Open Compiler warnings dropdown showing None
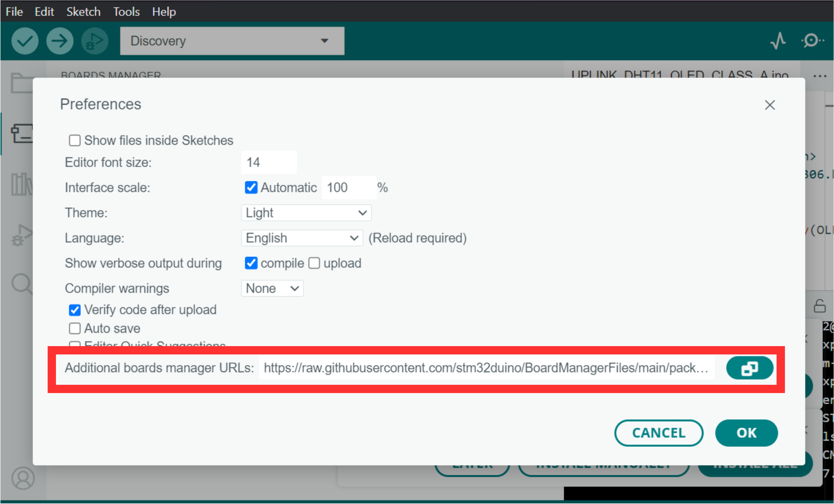Image resolution: width=834 pixels, height=504 pixels. (272, 289)
